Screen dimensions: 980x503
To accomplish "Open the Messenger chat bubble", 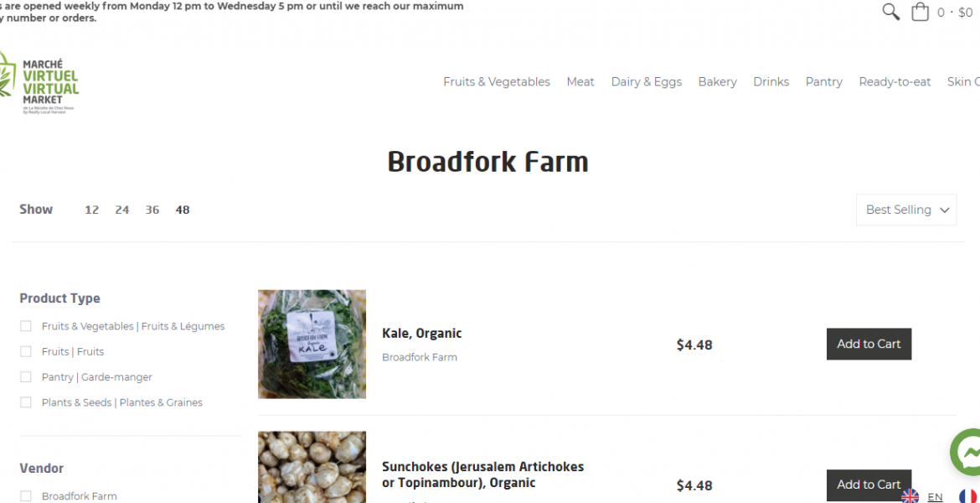I will (966, 452).
